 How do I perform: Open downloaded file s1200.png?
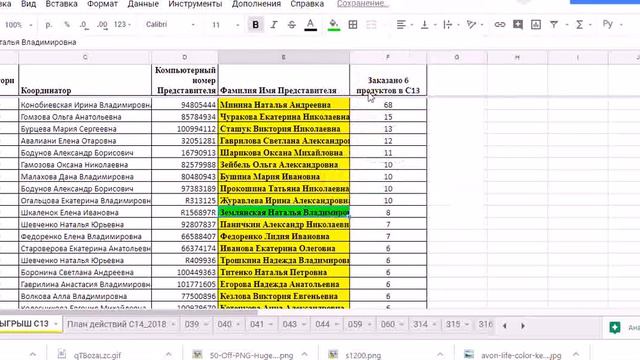click(362, 355)
